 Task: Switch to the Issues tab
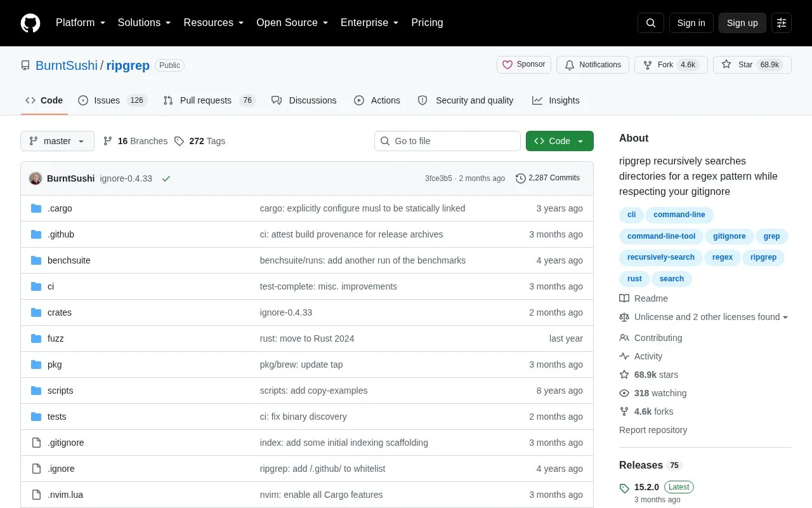click(x=112, y=100)
